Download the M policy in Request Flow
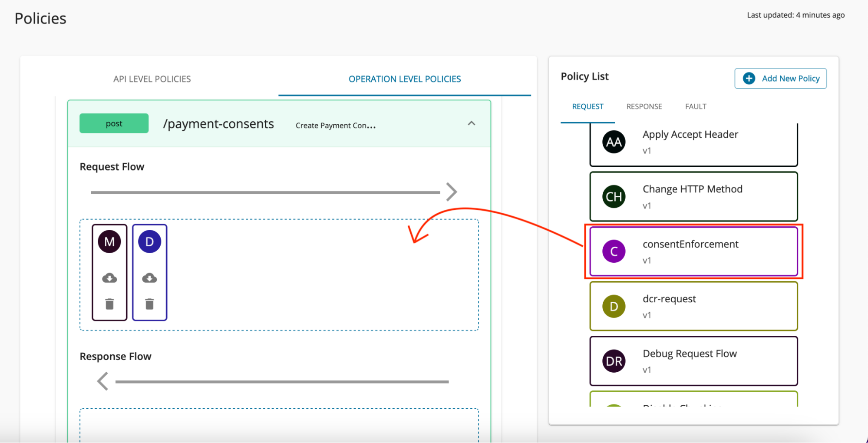This screenshot has height=443, width=868. tap(109, 278)
